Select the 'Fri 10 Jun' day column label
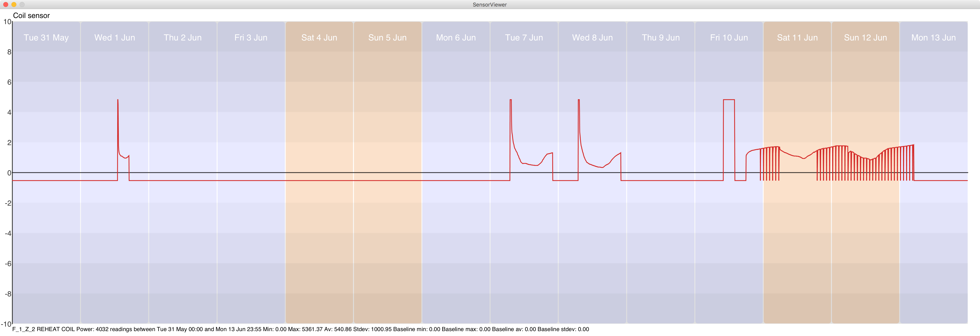 (729, 38)
